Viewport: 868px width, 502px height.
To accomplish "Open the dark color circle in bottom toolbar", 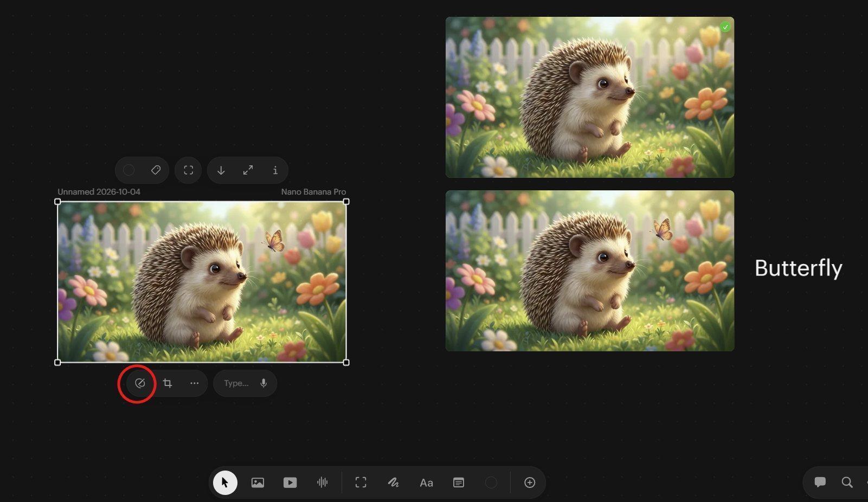I will [491, 482].
